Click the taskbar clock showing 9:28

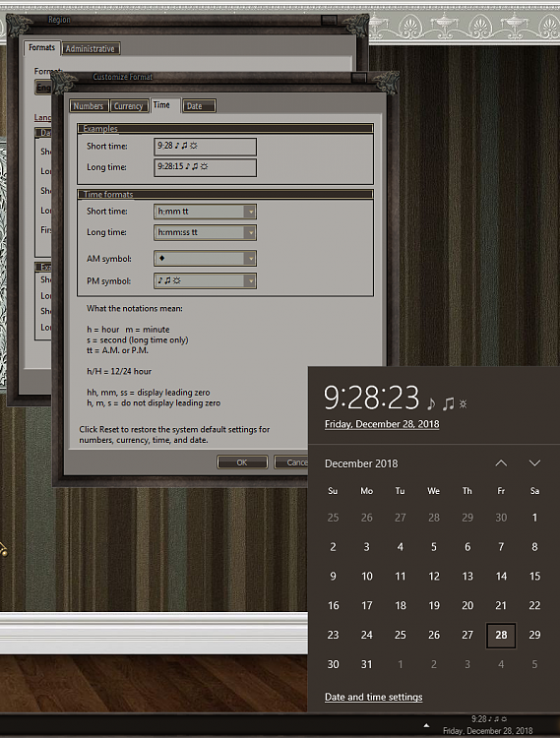(488, 725)
